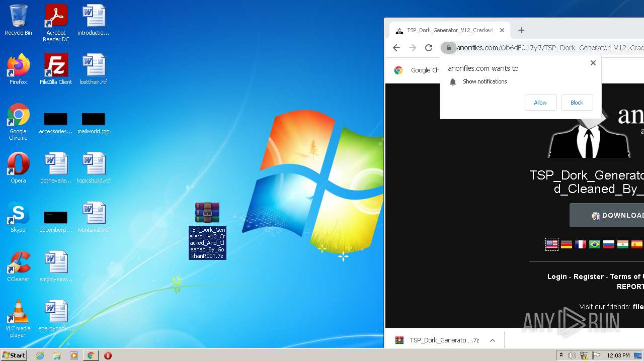Open FileZilla Client shortcut
The width and height of the screenshot is (644, 362).
coord(56,69)
